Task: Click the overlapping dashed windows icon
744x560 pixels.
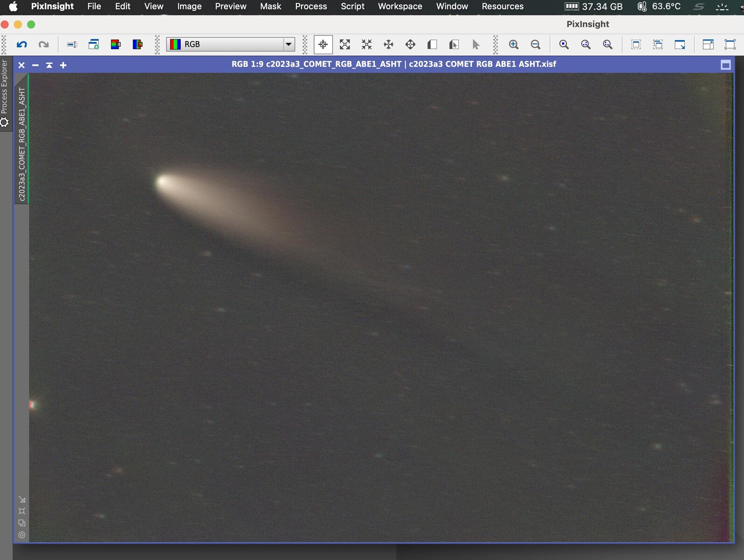Action: pos(658,44)
